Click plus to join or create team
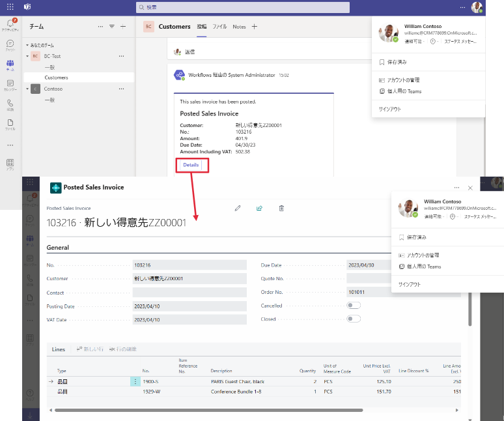The height and width of the screenshot is (421, 504). pos(123,26)
